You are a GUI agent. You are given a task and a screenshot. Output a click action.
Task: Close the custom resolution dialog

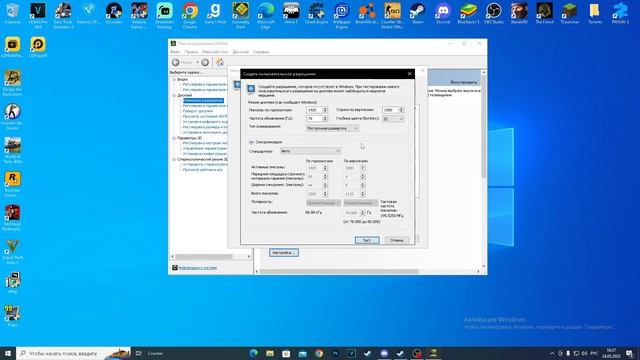click(409, 74)
